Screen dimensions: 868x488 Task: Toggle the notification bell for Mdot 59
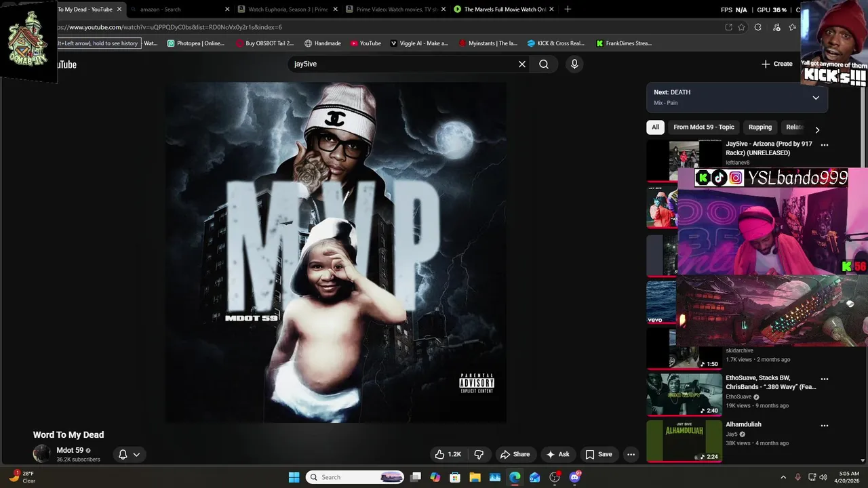[123, 454]
